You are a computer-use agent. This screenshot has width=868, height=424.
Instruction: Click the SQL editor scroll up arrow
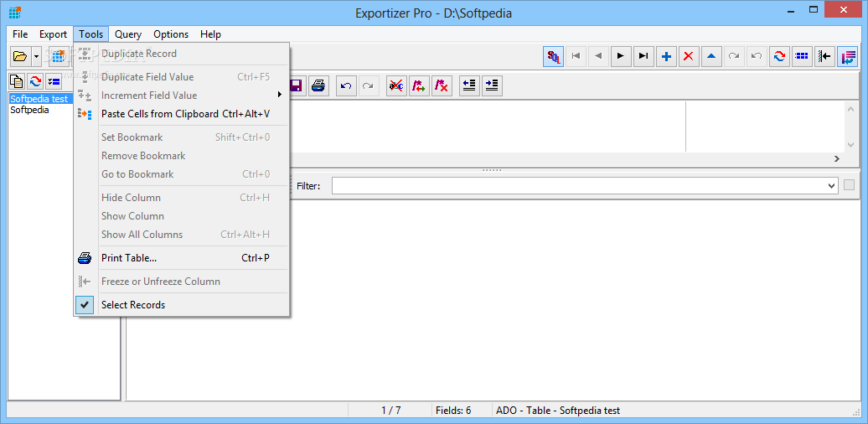coord(851,109)
